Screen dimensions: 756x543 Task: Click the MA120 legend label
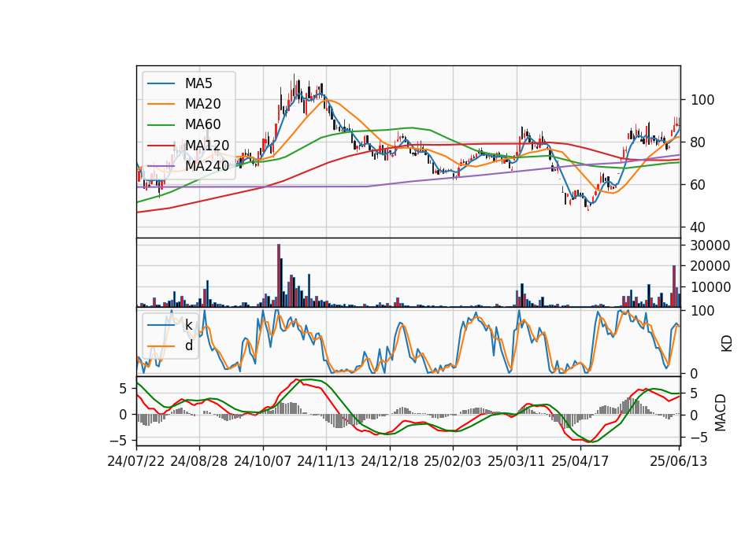click(207, 145)
